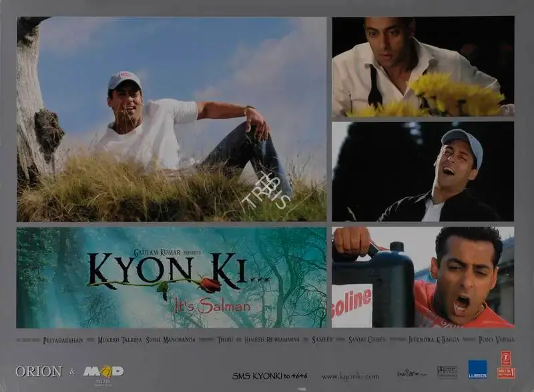Click the 'Mukesh Talreja' credit
This screenshot has width=534, height=392.
119,339
